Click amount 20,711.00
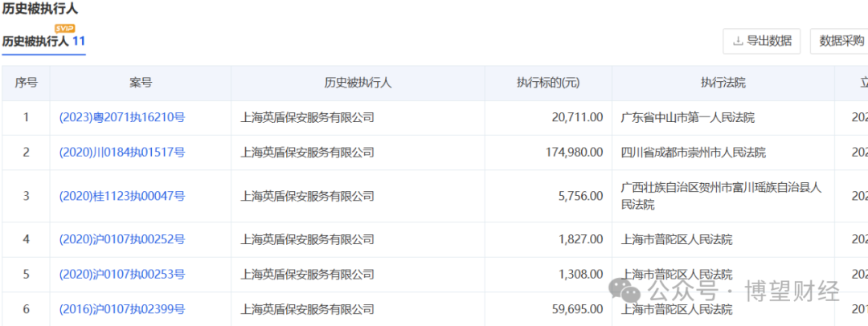 coord(577,117)
